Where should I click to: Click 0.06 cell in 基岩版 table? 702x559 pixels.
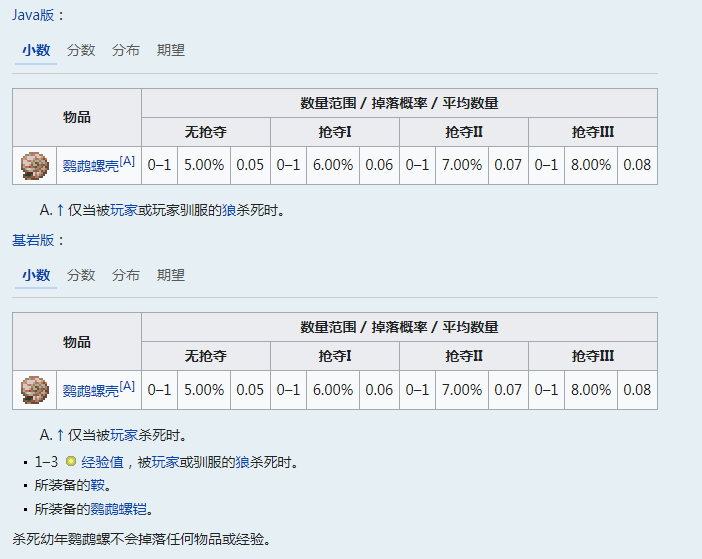pyautogui.click(x=379, y=390)
